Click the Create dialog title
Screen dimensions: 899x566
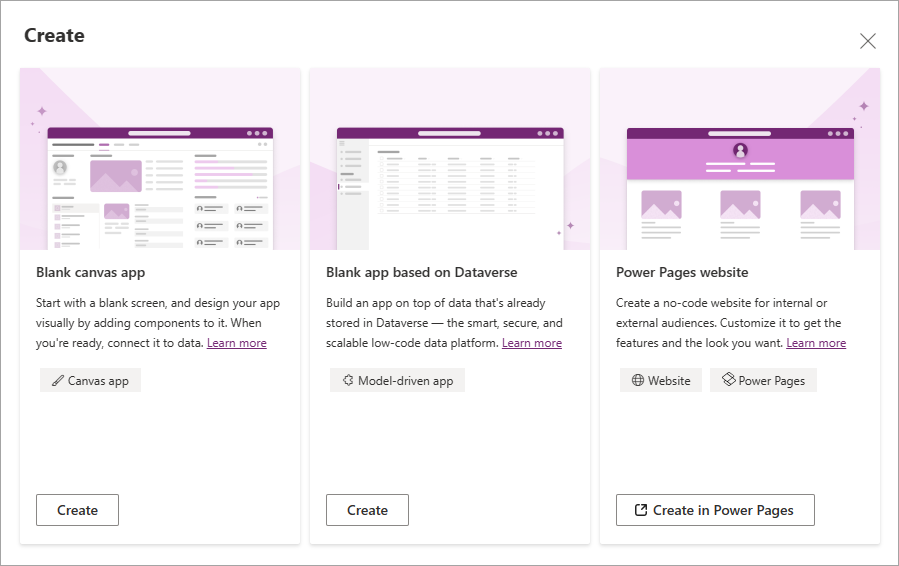click(54, 36)
